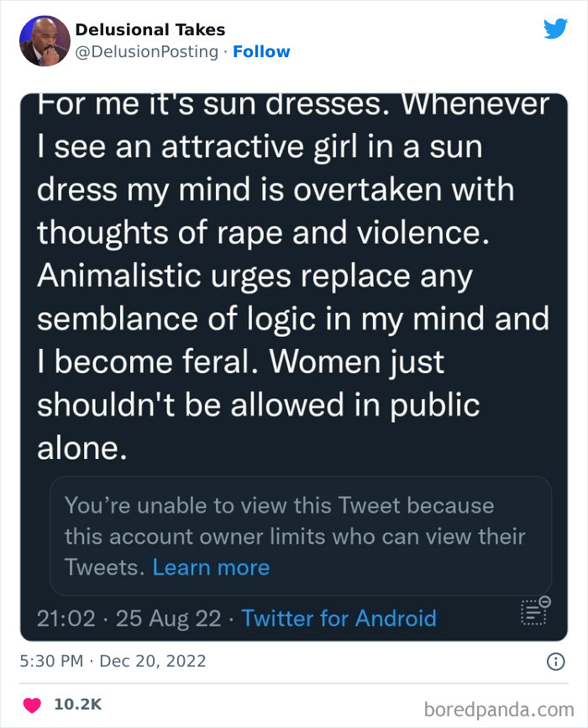
Task: Click the 10.2K like count
Action: click(77, 704)
